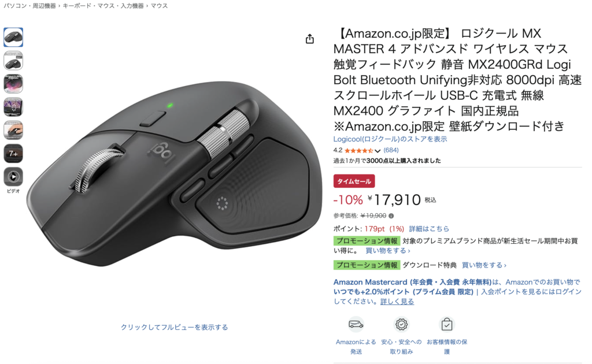The image size is (592, 364).
Task: Open the パソコン・周辺機器 breadcrumb
Action: tap(30, 6)
